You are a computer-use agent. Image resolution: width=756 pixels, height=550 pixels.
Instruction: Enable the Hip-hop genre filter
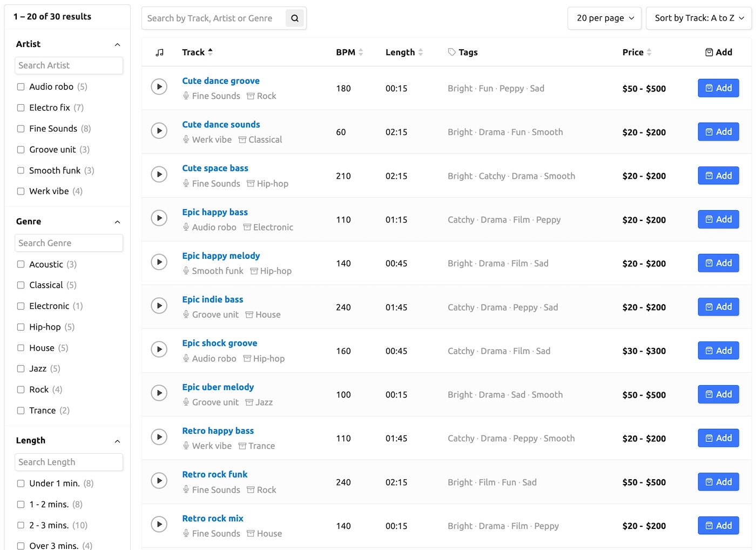(x=21, y=327)
